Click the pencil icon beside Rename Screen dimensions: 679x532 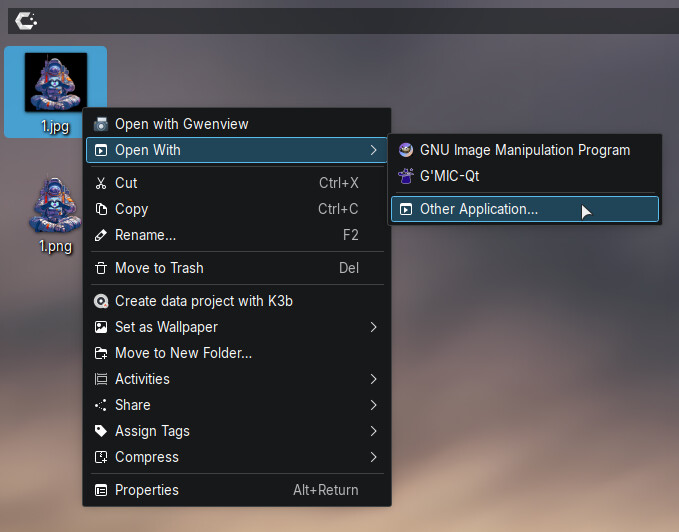(x=100, y=235)
